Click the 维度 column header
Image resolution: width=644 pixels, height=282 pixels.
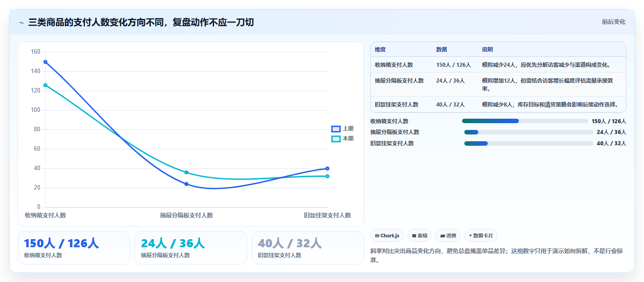tap(380, 50)
